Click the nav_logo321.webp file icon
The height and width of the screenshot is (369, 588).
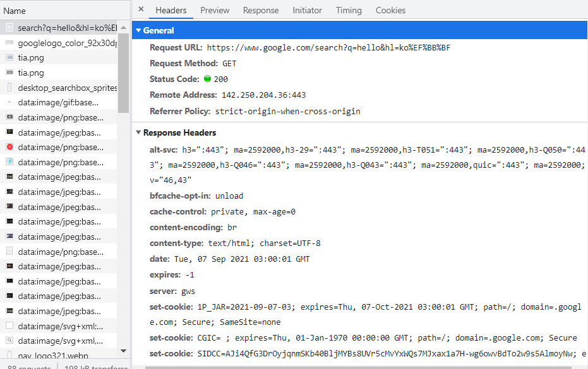pyautogui.click(x=9, y=354)
